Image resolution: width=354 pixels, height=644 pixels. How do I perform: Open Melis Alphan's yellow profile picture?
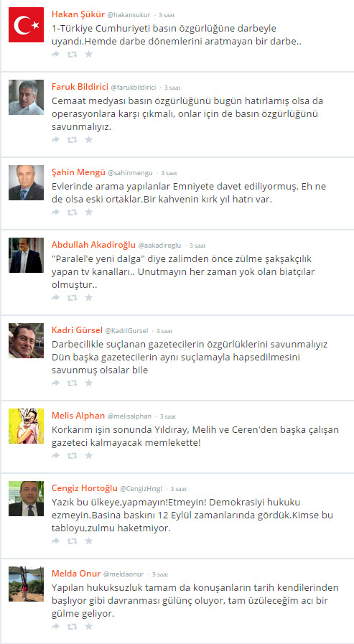tap(26, 426)
